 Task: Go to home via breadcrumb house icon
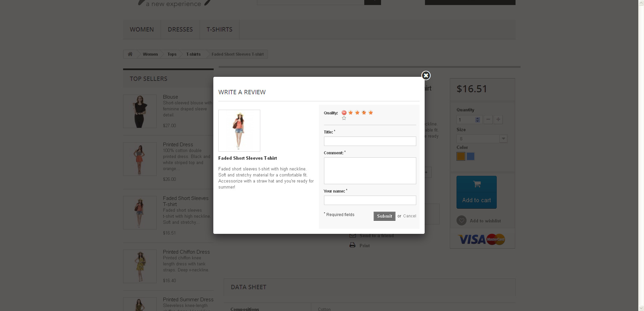130,54
